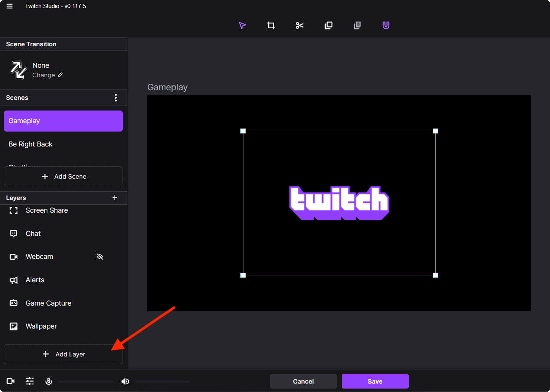This screenshot has width=550, height=392.
Task: Open the hamburger main menu
Action: [10, 6]
